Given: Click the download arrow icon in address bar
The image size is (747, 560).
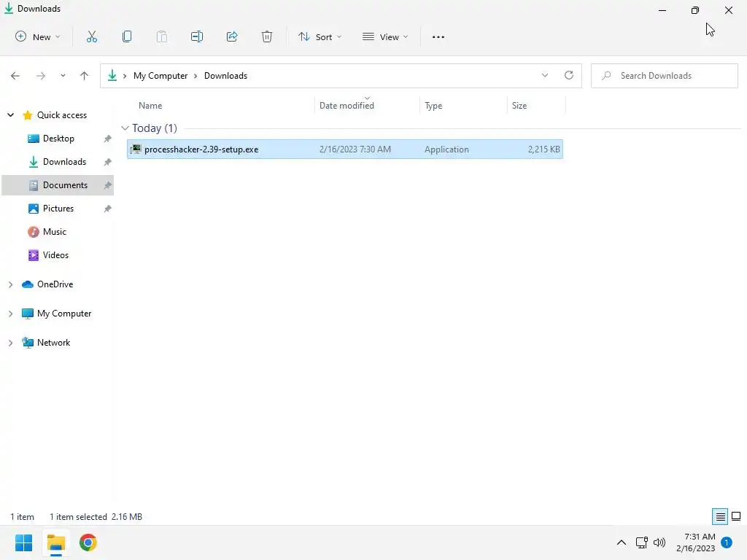Looking at the screenshot, I should tap(112, 75).
